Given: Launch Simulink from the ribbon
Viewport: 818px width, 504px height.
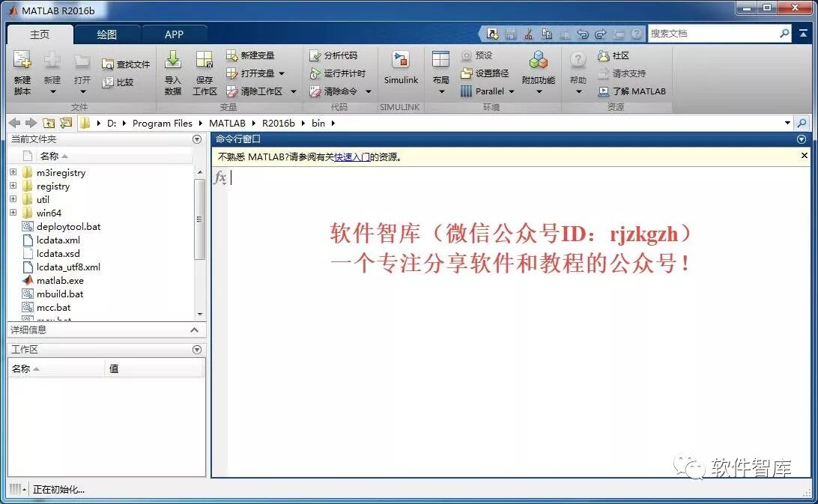Looking at the screenshot, I should (401, 68).
